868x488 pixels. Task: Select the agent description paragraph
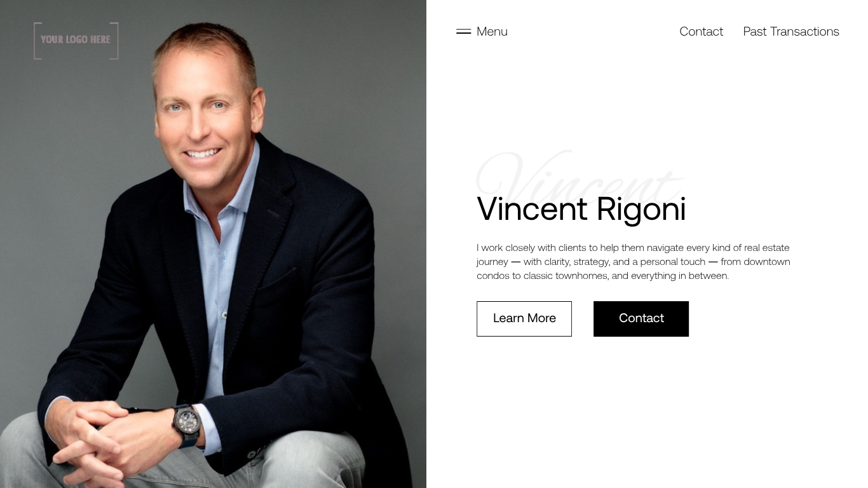click(x=634, y=262)
